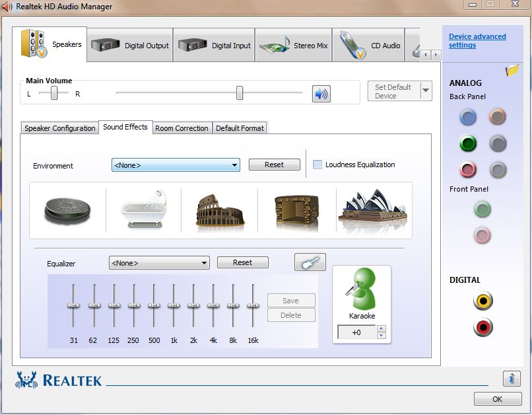Screen dimensions: 532x415
Task: Click the yellow folder connector settings icon
Action: coord(512,70)
